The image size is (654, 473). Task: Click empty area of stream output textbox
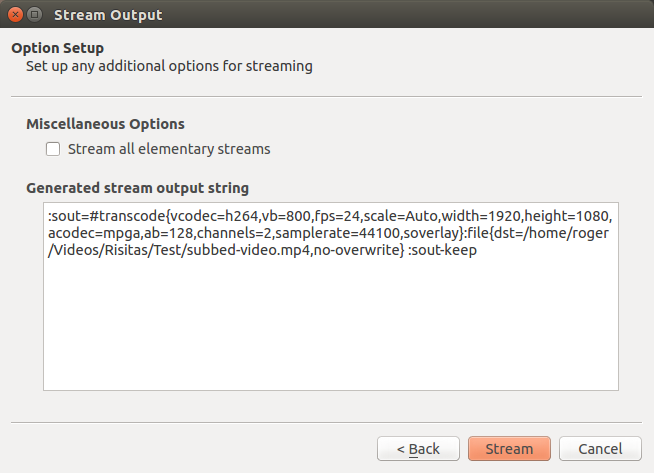(330, 330)
